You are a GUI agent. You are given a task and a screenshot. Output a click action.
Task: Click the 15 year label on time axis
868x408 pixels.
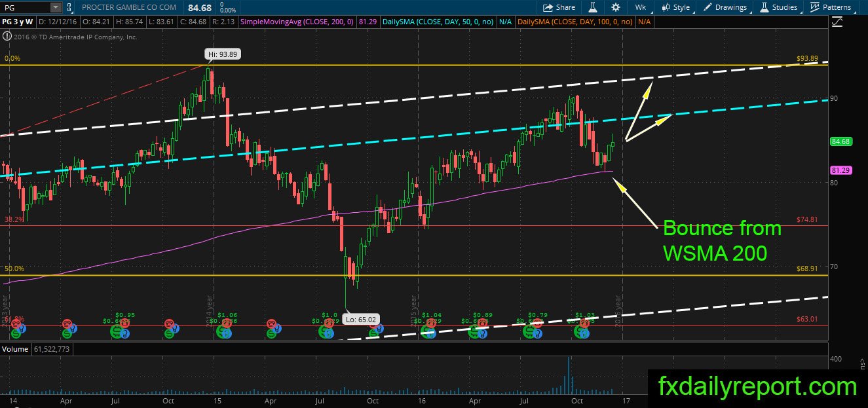coord(217,399)
